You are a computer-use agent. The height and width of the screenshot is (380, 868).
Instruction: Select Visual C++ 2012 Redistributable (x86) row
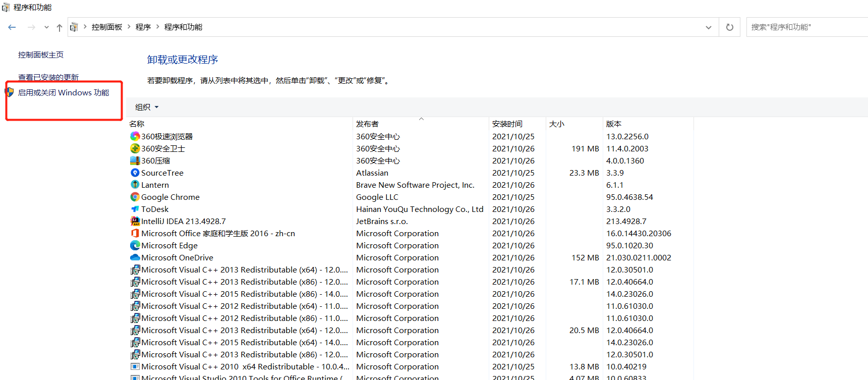pos(245,318)
